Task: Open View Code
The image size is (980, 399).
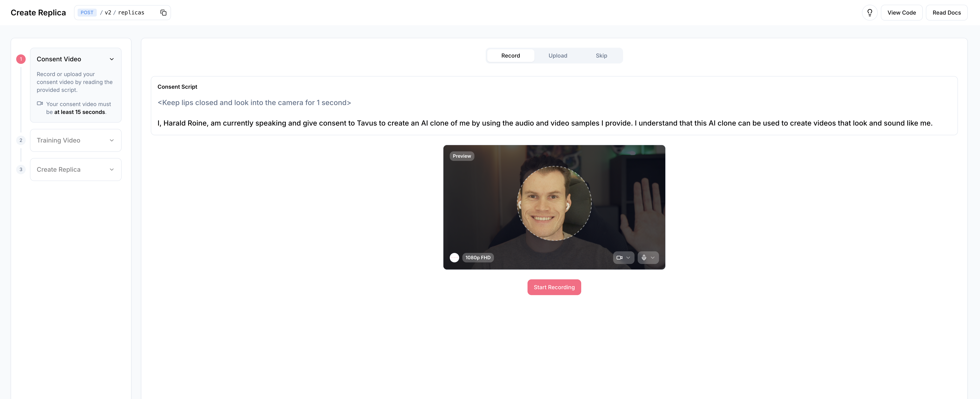Action: coord(901,13)
